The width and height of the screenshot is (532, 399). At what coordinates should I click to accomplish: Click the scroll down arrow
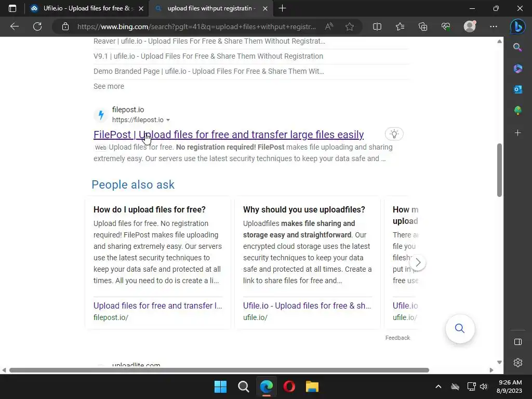click(499, 362)
